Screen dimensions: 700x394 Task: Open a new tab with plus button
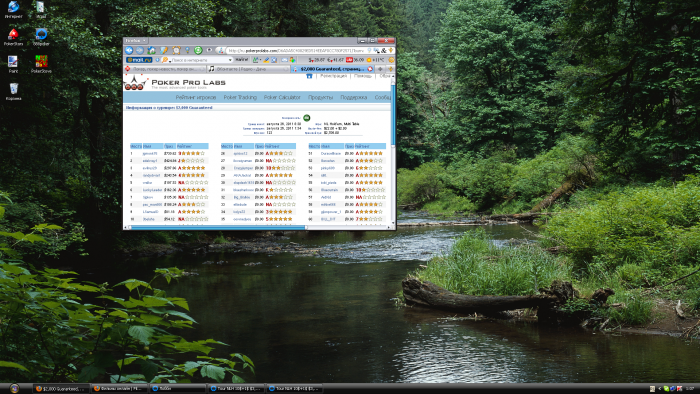point(380,69)
